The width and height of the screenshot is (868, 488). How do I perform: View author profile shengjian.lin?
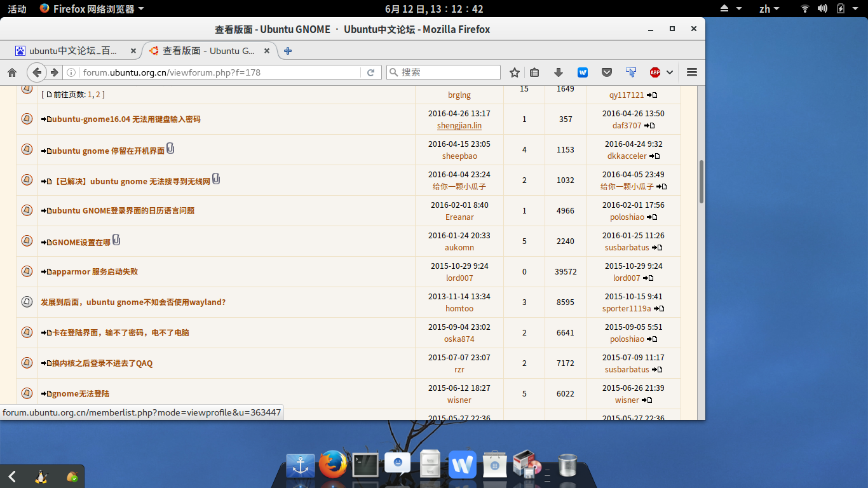point(459,125)
